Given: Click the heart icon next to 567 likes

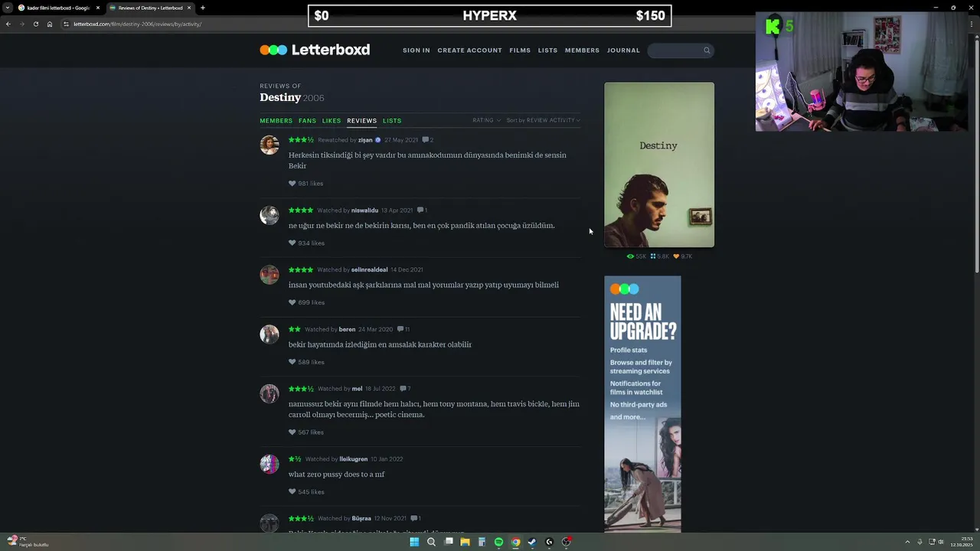Looking at the screenshot, I should point(292,432).
